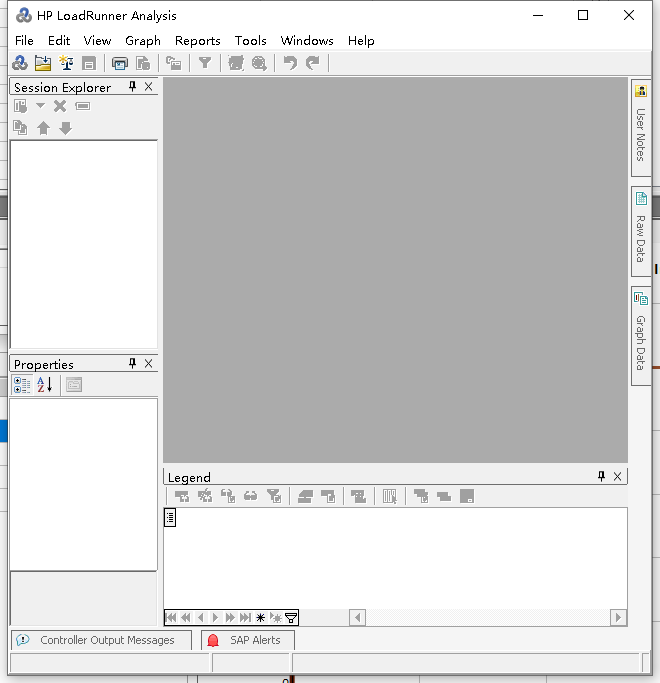Open the Reports menu
The width and height of the screenshot is (660, 683).
pos(198,41)
